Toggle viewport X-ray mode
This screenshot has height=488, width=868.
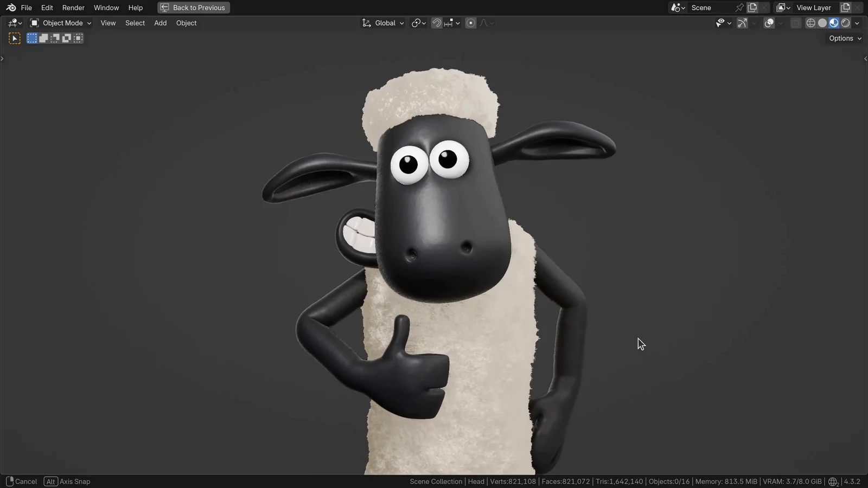796,23
